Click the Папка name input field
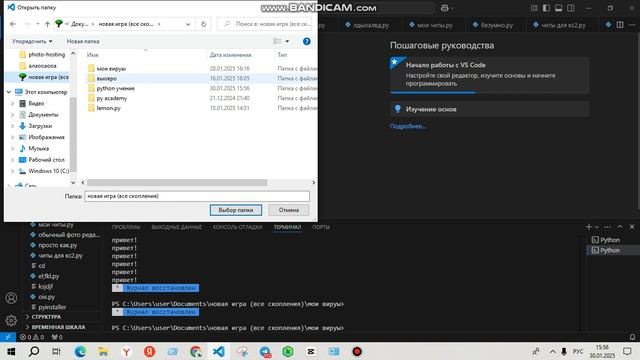This screenshot has width=640, height=360. point(197,196)
